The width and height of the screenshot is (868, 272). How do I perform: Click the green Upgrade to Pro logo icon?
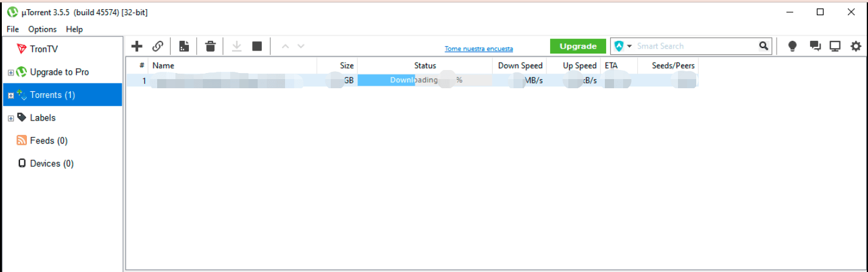coord(21,72)
